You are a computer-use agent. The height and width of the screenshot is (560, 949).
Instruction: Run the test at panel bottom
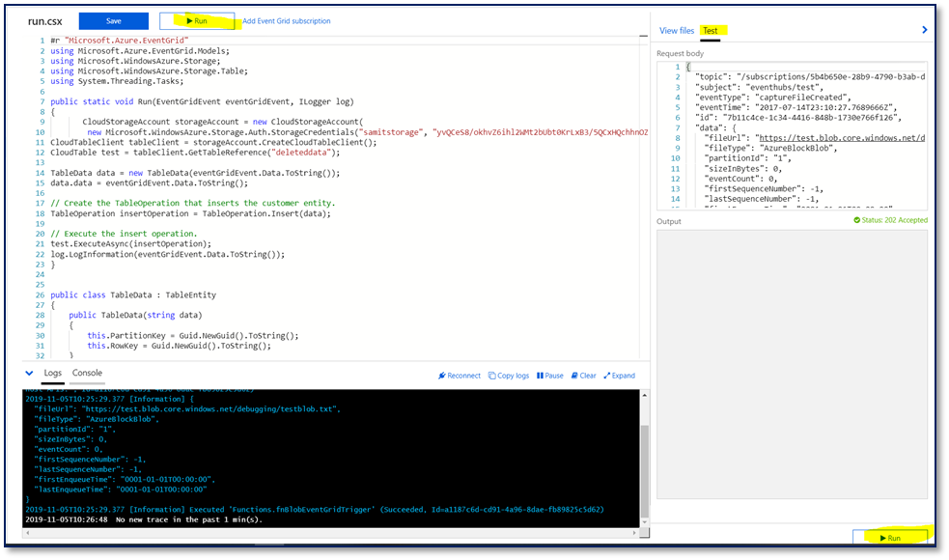click(x=890, y=538)
